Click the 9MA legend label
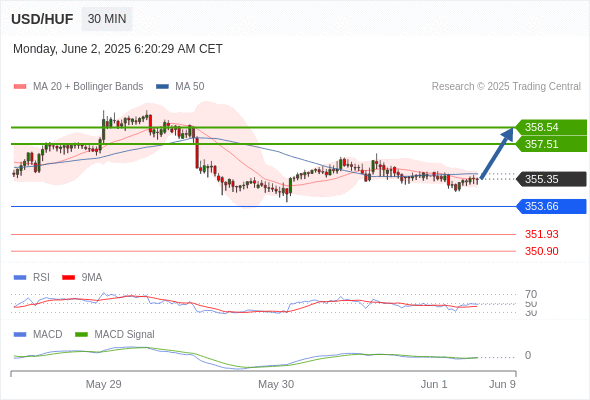The image size is (590, 400). [x=92, y=277]
